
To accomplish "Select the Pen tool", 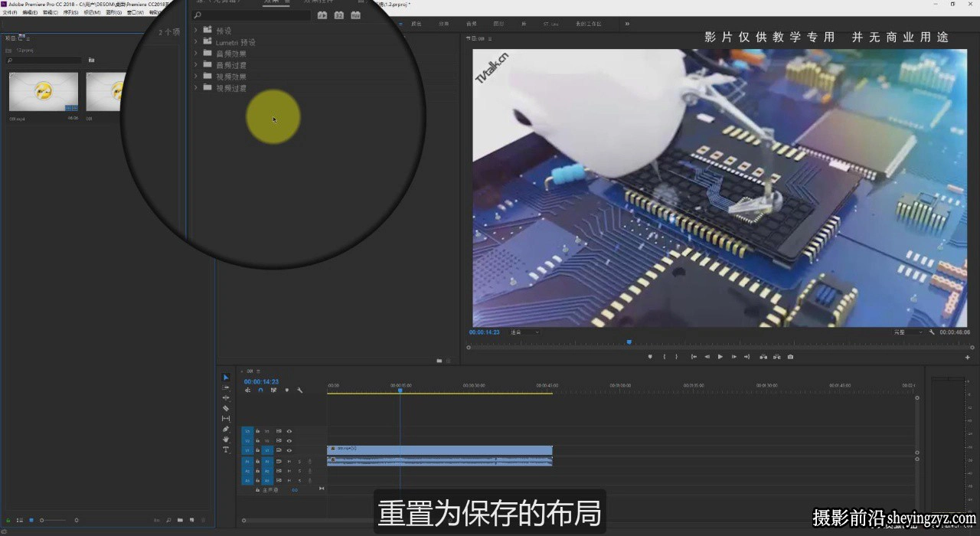I will pos(226,429).
